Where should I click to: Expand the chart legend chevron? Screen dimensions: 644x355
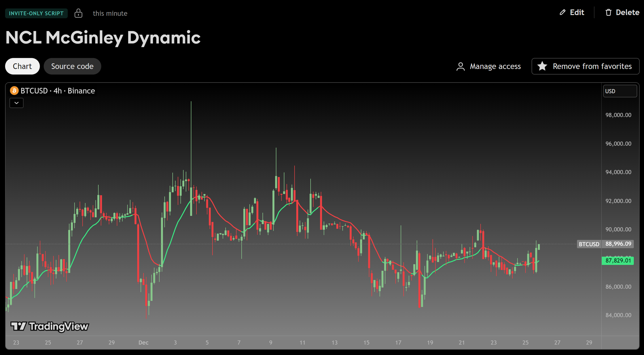[x=16, y=103]
